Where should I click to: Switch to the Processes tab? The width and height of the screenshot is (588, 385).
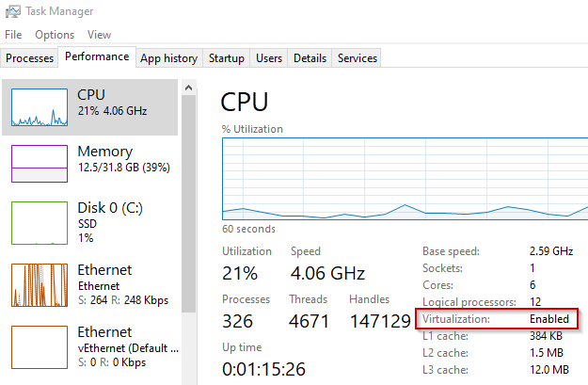click(x=30, y=58)
